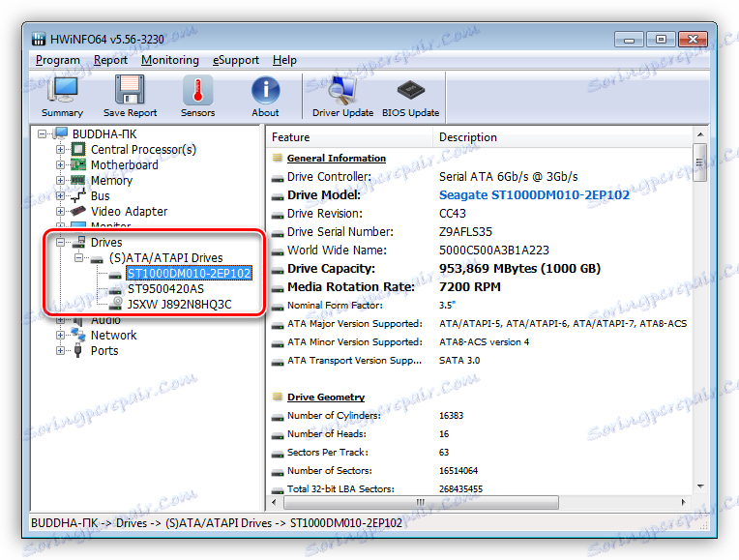Select the Video Adapter tree label
The height and width of the screenshot is (560, 739).
(130, 211)
